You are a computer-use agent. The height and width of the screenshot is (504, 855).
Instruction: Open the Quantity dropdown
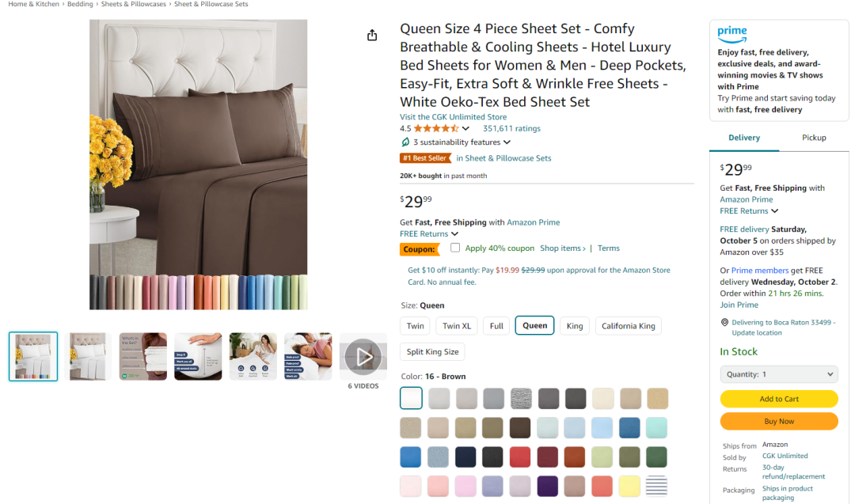tap(779, 374)
